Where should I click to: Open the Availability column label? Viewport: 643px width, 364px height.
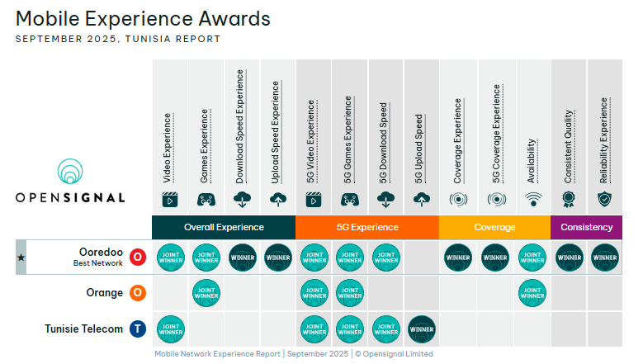[532, 160]
